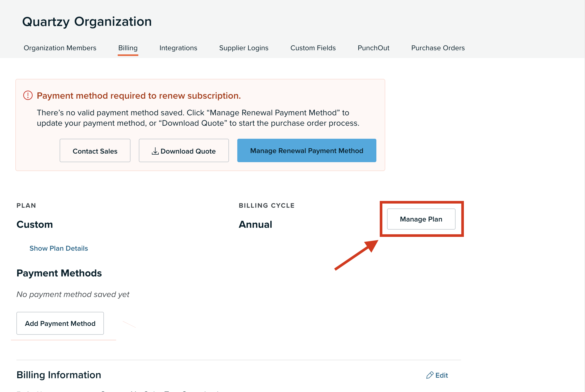Click the 'Custom' plan name text

[35, 224]
